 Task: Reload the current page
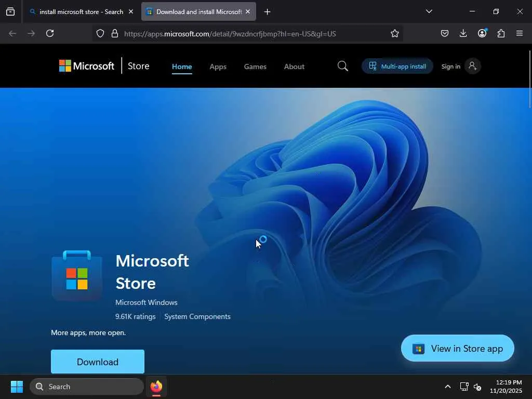pyautogui.click(x=50, y=33)
